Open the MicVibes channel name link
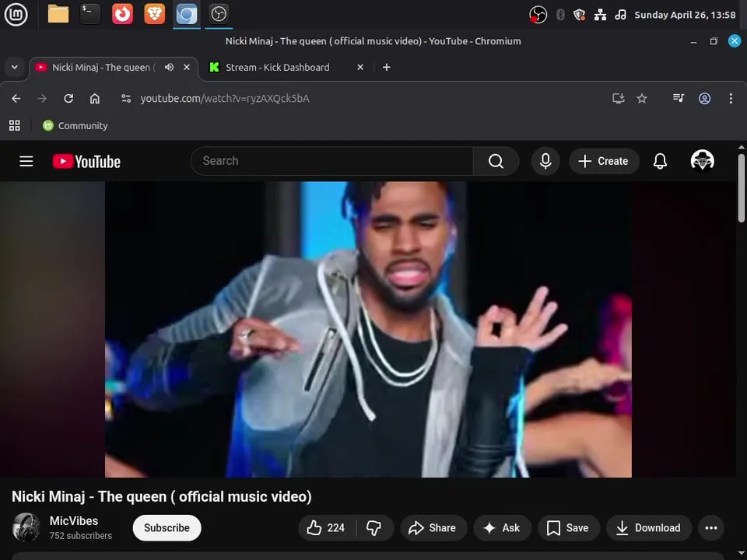Viewport: 747px width, 560px height. 74,520
